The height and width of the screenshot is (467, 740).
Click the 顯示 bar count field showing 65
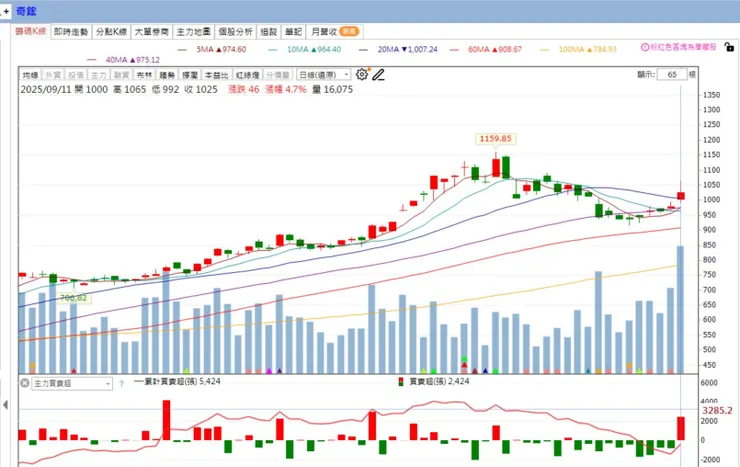click(672, 75)
